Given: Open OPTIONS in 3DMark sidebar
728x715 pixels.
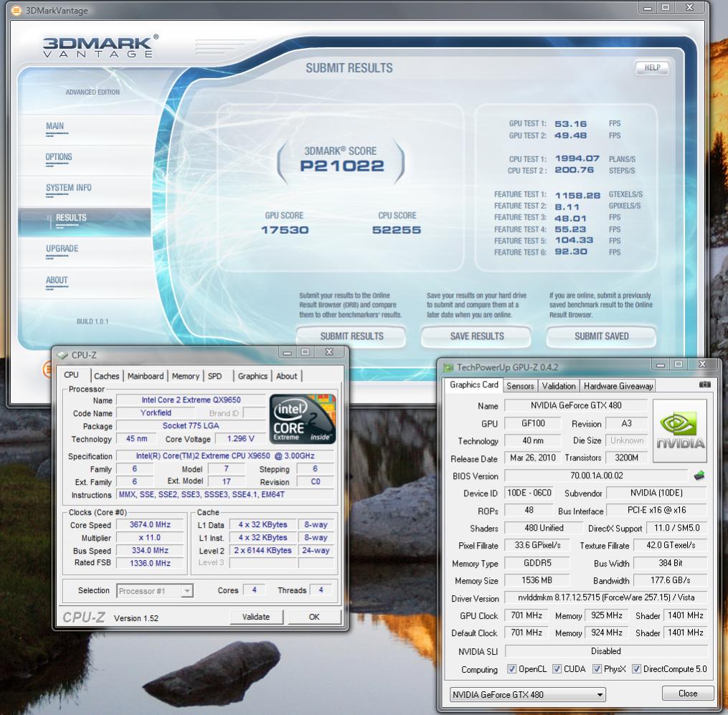Looking at the screenshot, I should [x=59, y=157].
